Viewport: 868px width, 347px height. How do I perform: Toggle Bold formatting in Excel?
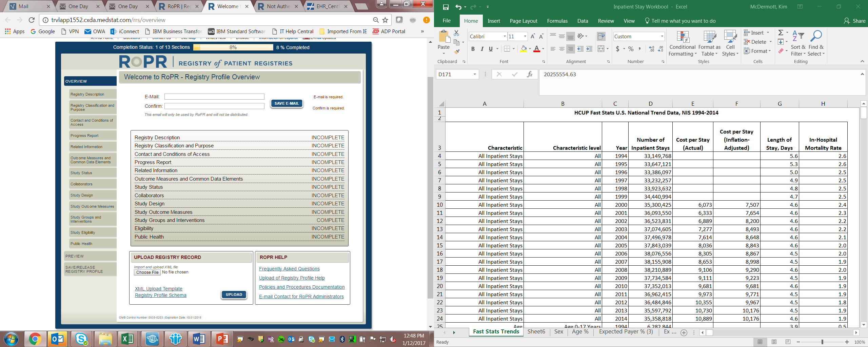(x=473, y=49)
